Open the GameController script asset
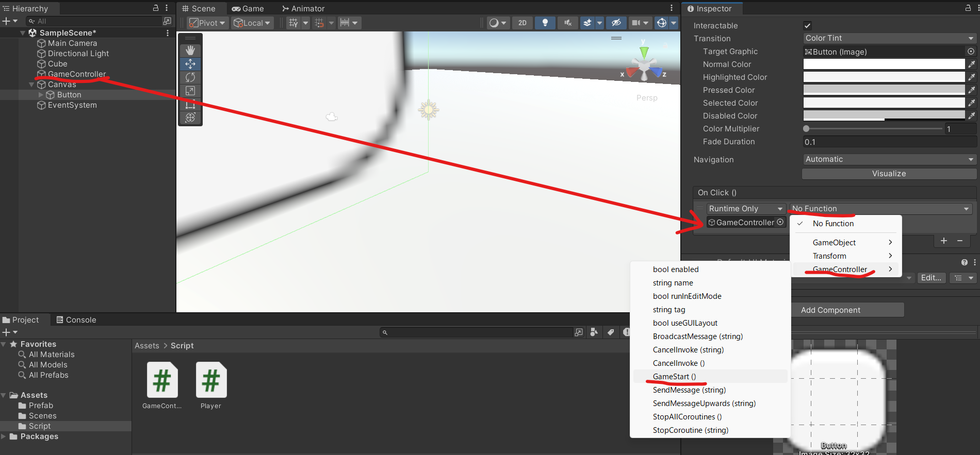Image resolution: width=980 pixels, height=455 pixels. coord(162,386)
